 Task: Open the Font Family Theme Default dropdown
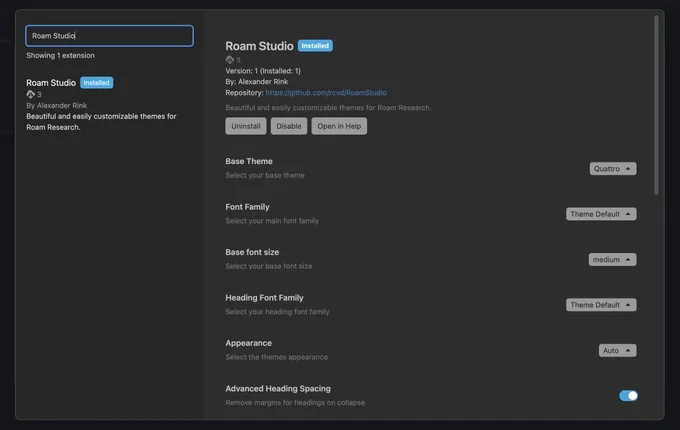[601, 214]
